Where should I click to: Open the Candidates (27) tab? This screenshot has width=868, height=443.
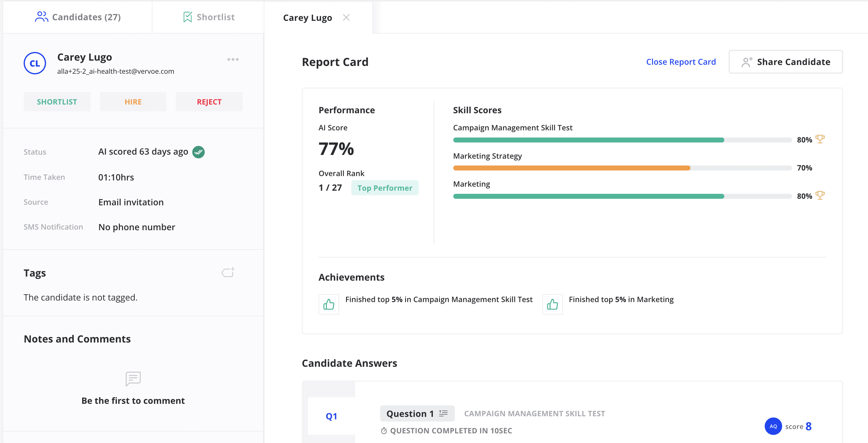tap(77, 17)
